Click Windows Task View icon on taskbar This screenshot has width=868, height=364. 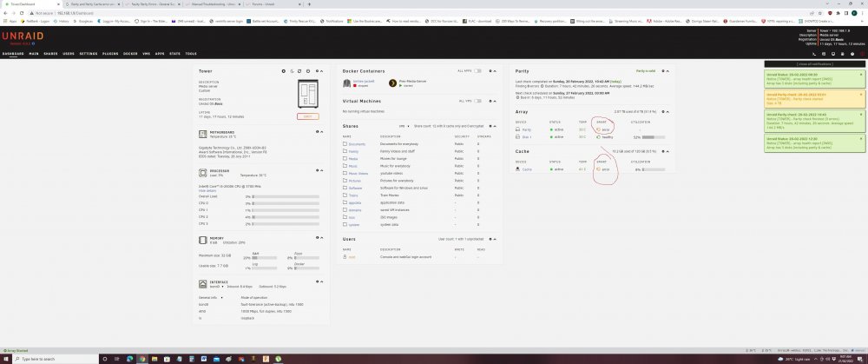[116, 359]
